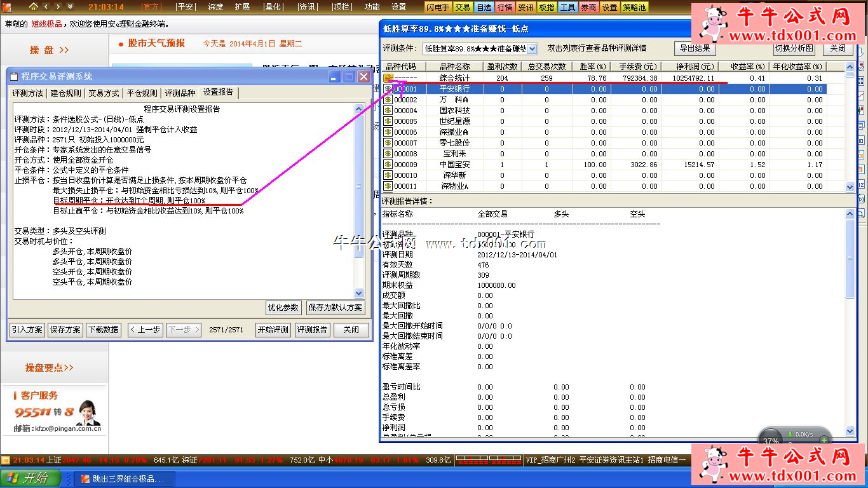868x488 pixels.
Task: Open the 评测条件 dropdown list
Action: click(x=532, y=49)
